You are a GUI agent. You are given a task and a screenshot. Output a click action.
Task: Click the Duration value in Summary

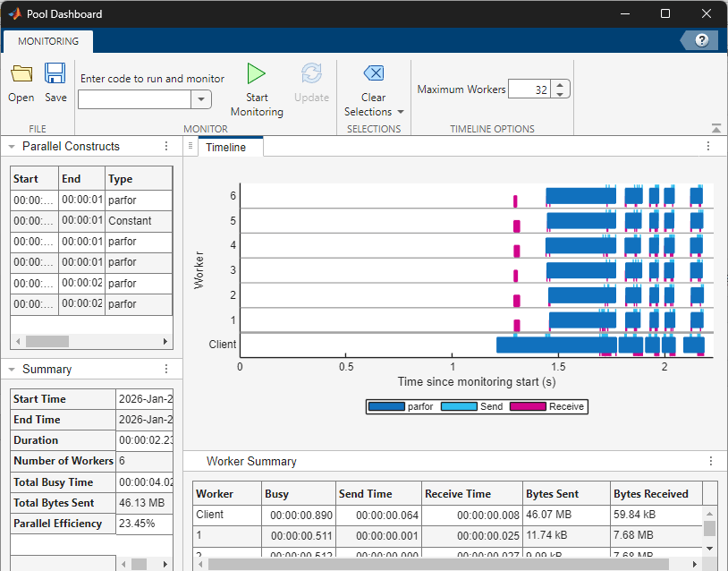coord(144,440)
